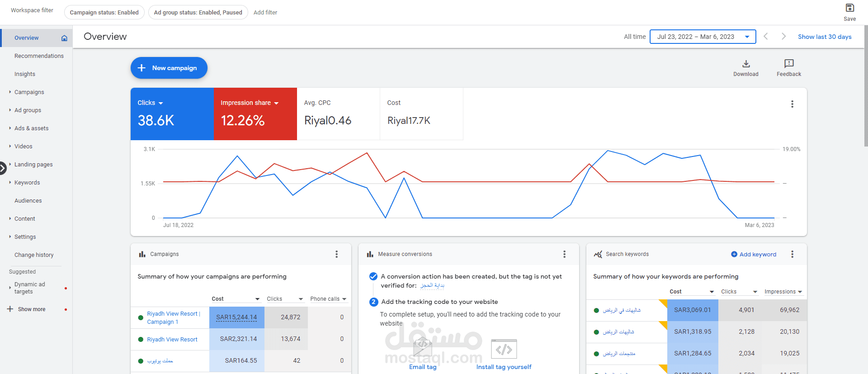This screenshot has width=868, height=374.
Task: Click the checked conversion action created step
Action: point(373,276)
